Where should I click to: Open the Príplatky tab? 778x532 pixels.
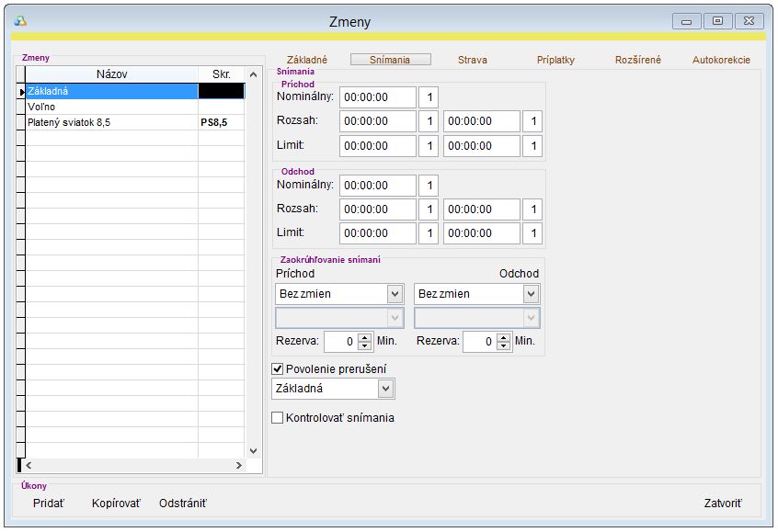point(555,60)
